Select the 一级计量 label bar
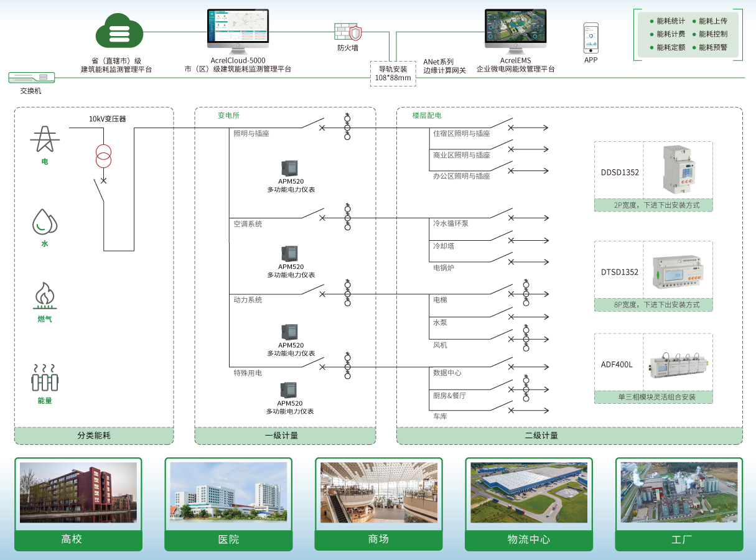The image size is (756, 560). (x=285, y=436)
